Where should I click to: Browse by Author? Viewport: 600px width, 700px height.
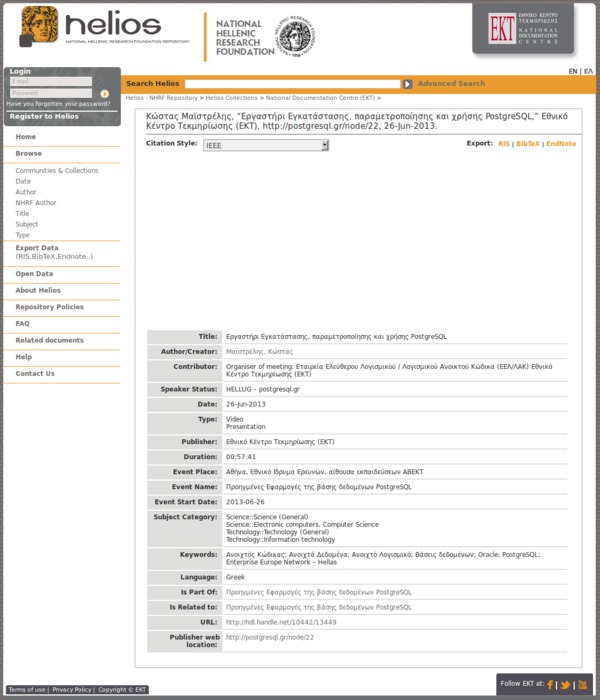[25, 192]
